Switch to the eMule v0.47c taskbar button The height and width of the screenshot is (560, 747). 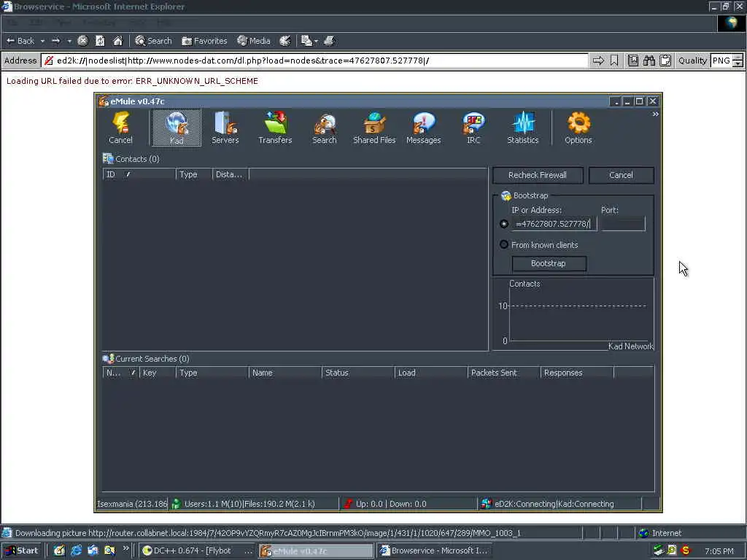317,551
